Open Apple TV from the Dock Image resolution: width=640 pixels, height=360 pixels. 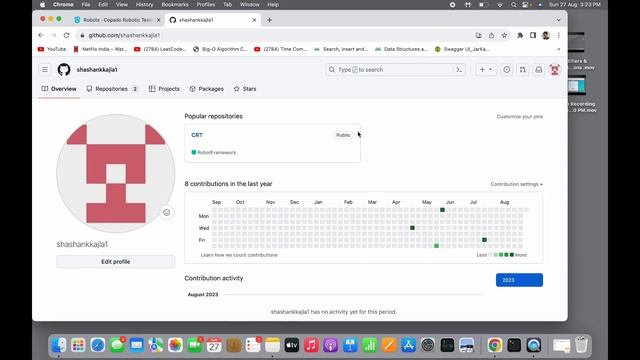coord(291,345)
